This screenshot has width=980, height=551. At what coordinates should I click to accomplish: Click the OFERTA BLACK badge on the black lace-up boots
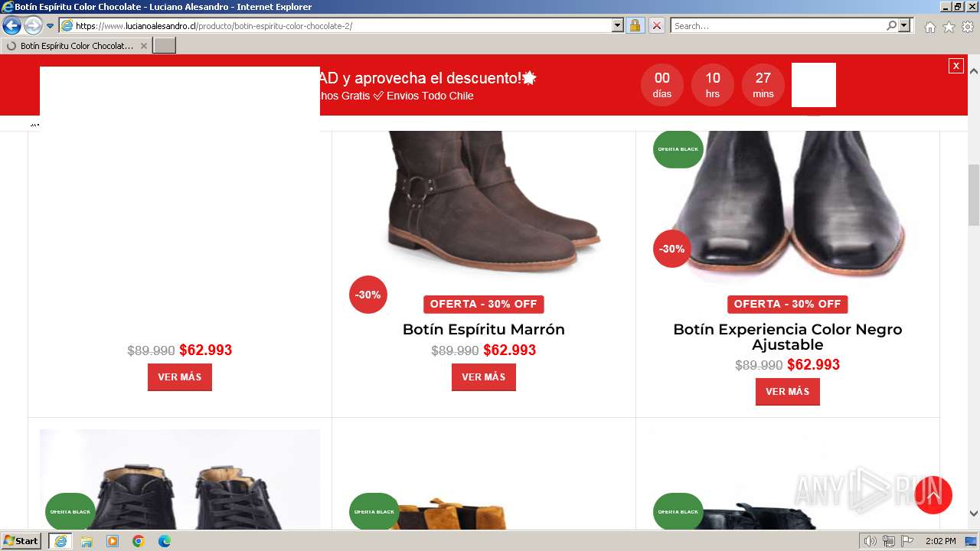pos(70,511)
